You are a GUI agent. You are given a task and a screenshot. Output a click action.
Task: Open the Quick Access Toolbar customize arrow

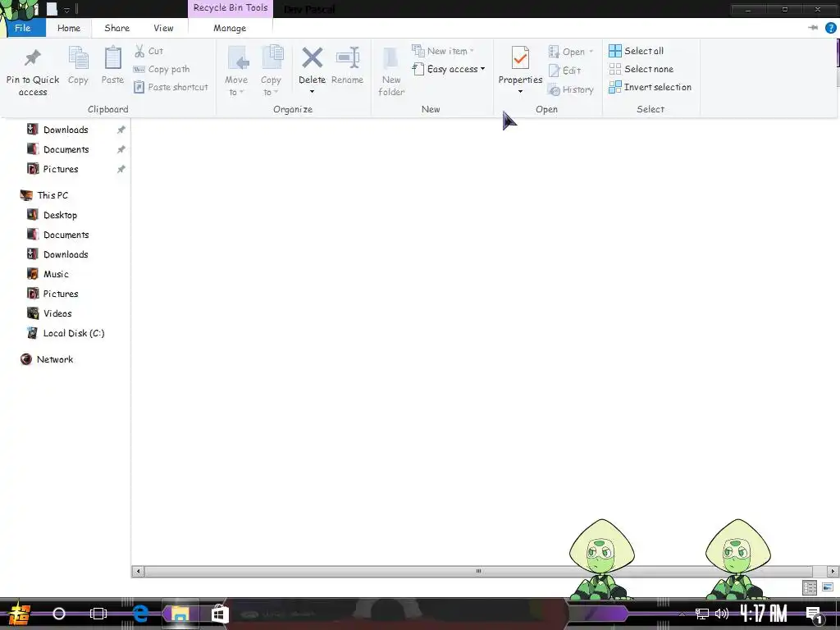pyautogui.click(x=66, y=10)
